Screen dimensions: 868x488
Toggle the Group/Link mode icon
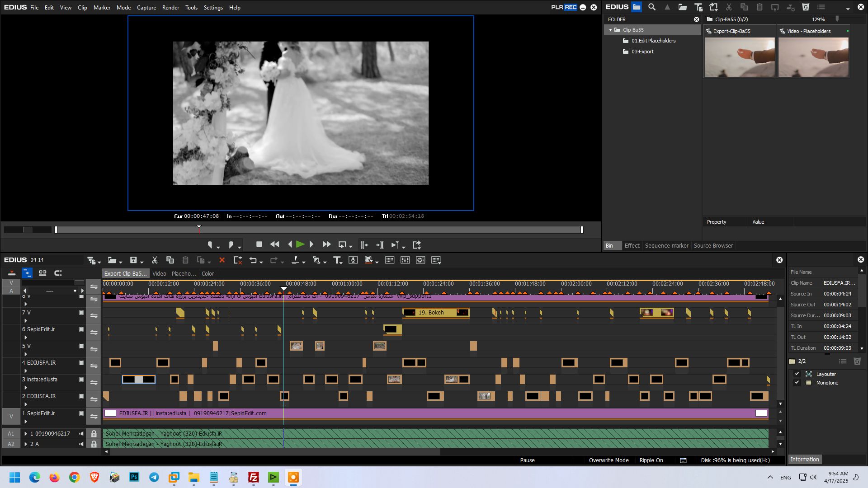(x=42, y=273)
